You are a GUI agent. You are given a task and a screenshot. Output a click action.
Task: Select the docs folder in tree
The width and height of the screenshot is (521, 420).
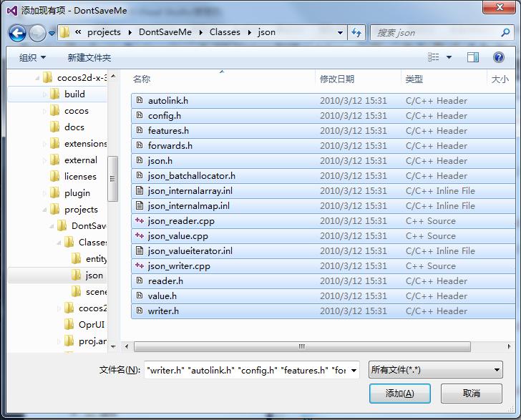[x=74, y=127]
